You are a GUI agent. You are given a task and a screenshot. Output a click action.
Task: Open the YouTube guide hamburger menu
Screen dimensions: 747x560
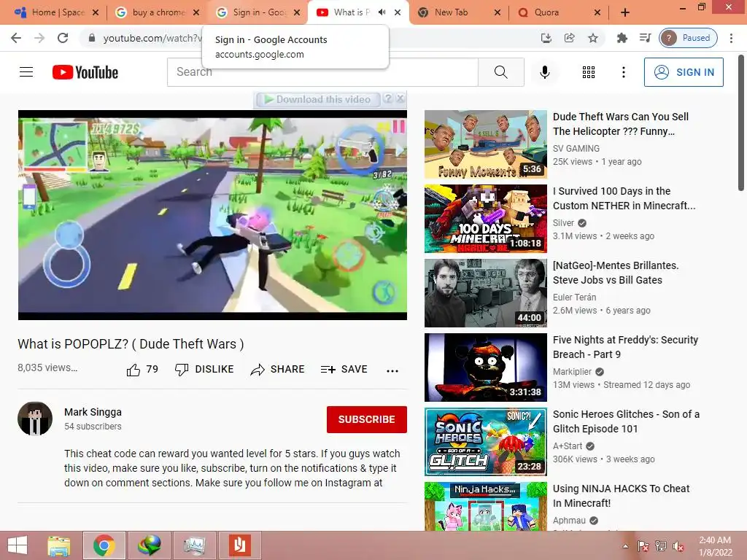click(x=26, y=72)
